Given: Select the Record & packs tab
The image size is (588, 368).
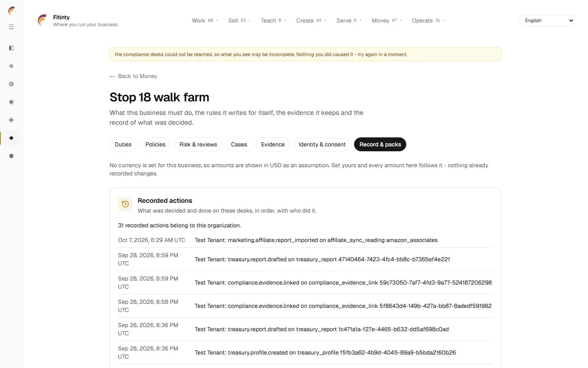Looking at the screenshot, I should tap(380, 144).
